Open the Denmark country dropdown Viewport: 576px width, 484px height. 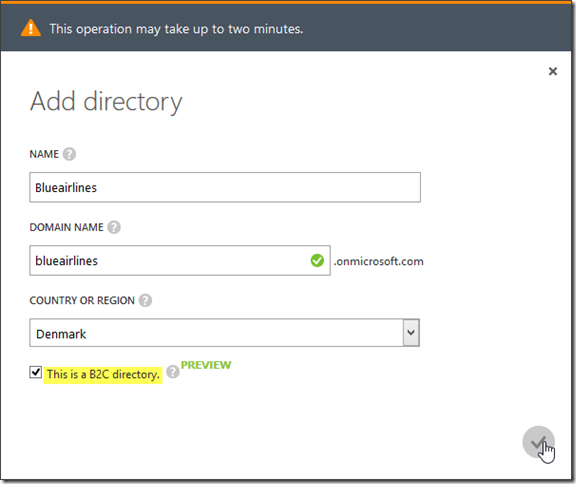click(224, 333)
